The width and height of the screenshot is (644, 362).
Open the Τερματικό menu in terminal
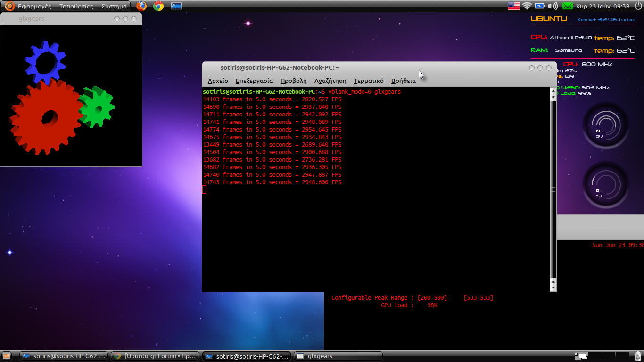pyautogui.click(x=369, y=81)
